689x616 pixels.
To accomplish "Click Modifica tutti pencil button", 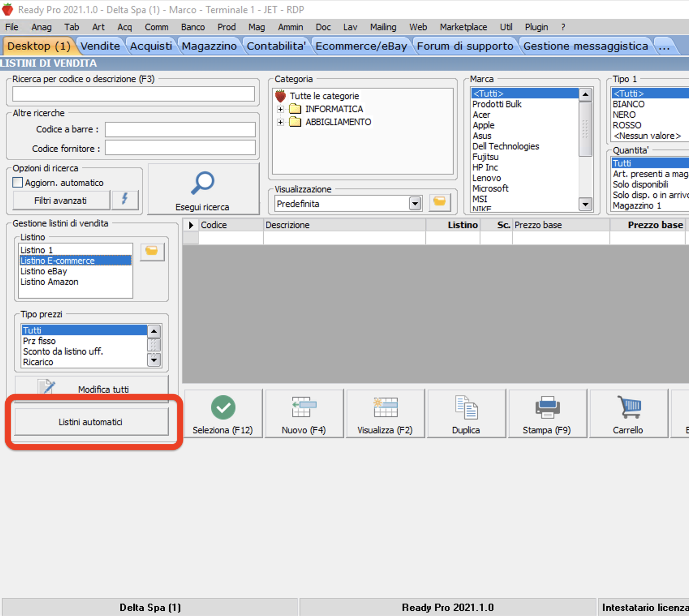I will point(91,388).
